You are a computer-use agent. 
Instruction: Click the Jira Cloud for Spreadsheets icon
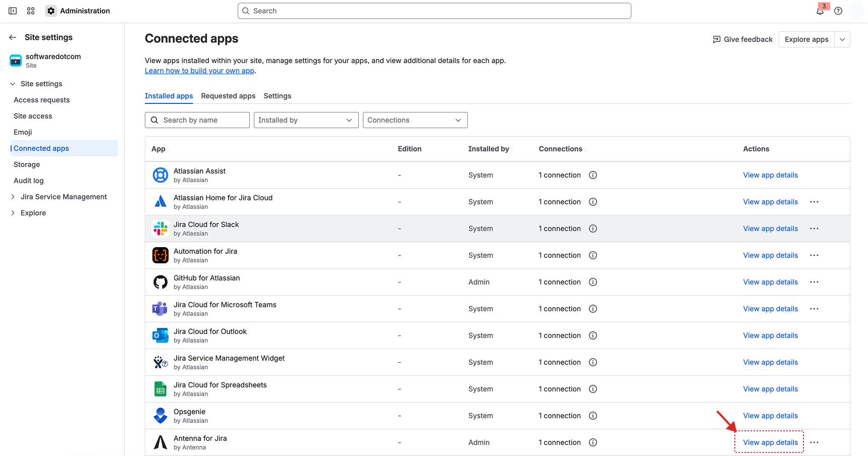pyautogui.click(x=160, y=389)
